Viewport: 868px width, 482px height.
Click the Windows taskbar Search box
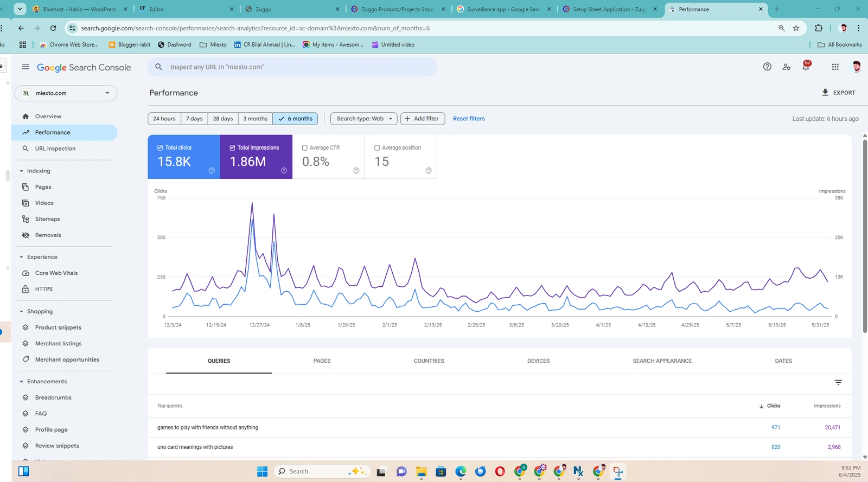[322, 472]
